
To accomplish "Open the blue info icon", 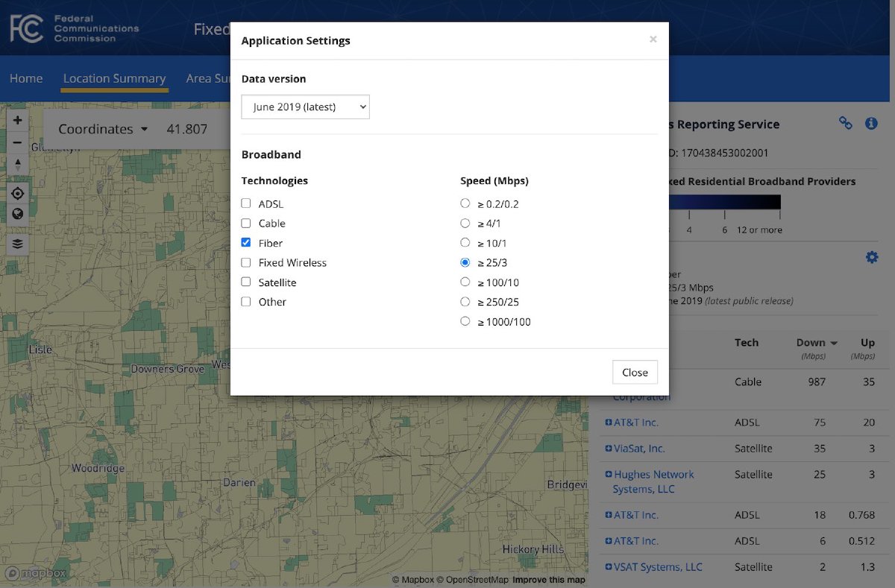I will point(871,124).
